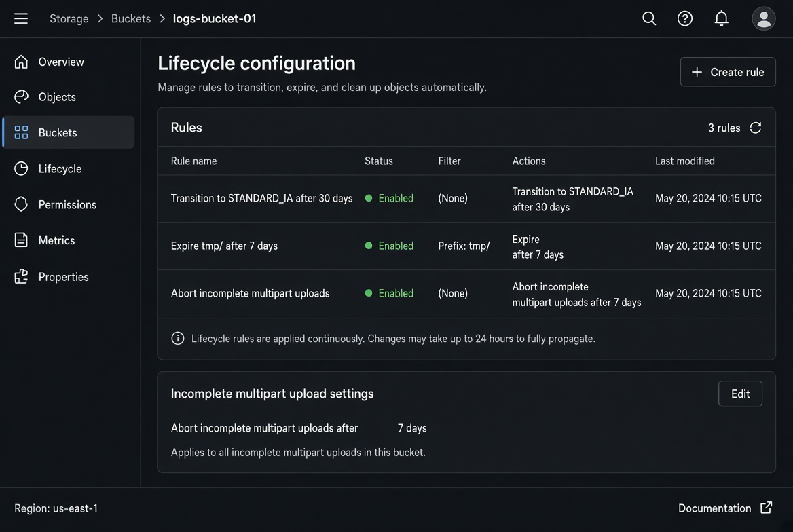Open 'Expire tmp/ after 7 days' rule
The width and height of the screenshot is (793, 532).
click(x=224, y=246)
